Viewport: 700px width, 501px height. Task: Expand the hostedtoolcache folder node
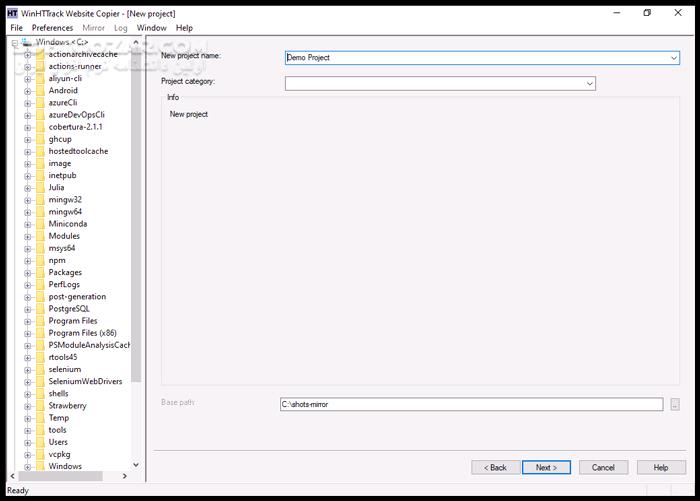coord(28,152)
